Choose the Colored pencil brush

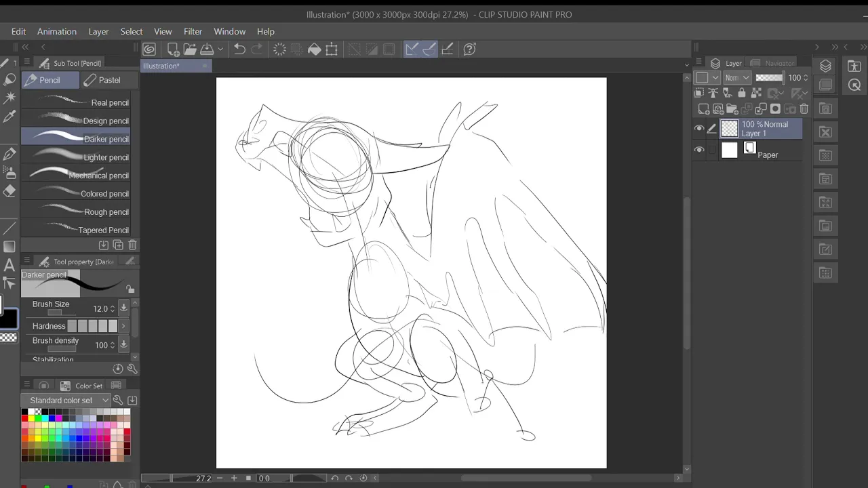point(76,194)
